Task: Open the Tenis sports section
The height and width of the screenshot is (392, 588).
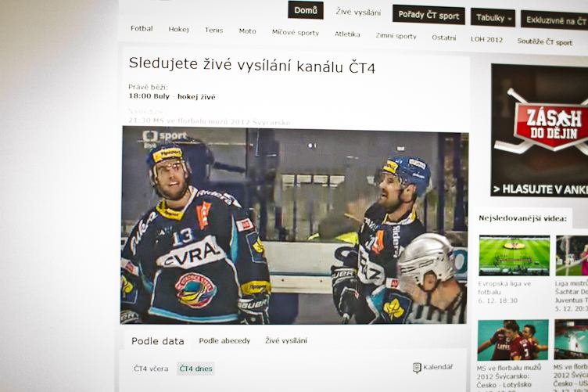Action: (213, 31)
